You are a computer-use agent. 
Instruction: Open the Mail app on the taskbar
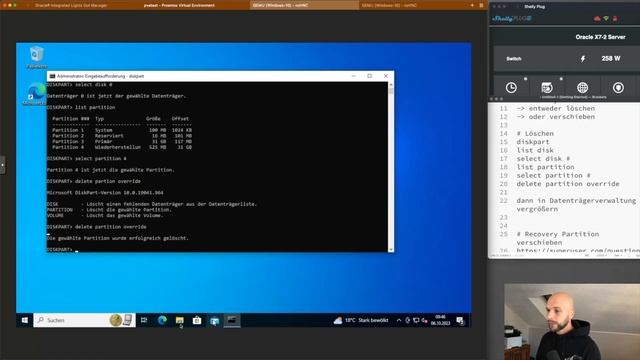point(215,321)
